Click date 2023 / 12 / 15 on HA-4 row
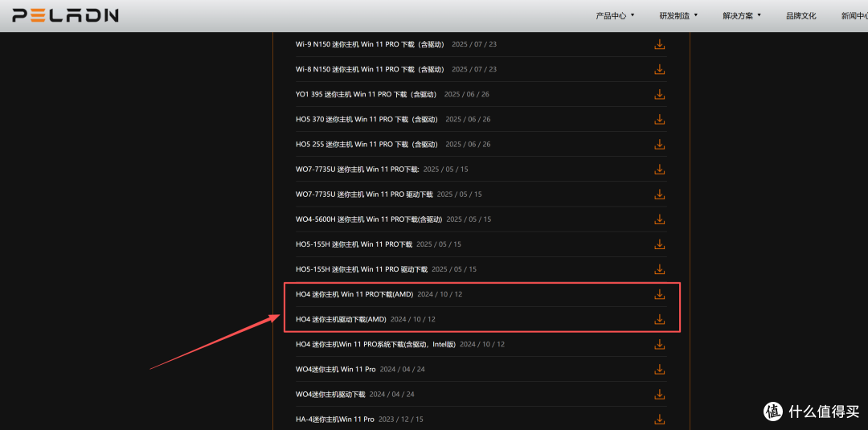 tap(401, 419)
